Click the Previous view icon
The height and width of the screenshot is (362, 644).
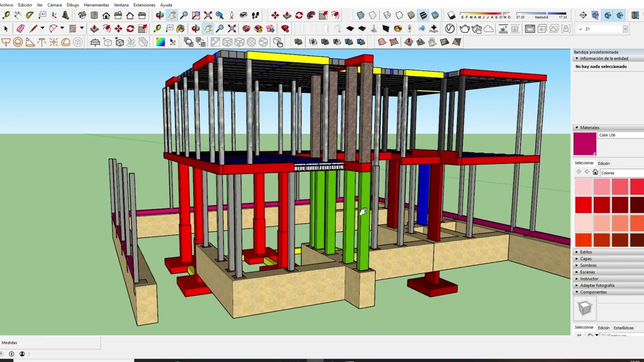click(220, 16)
